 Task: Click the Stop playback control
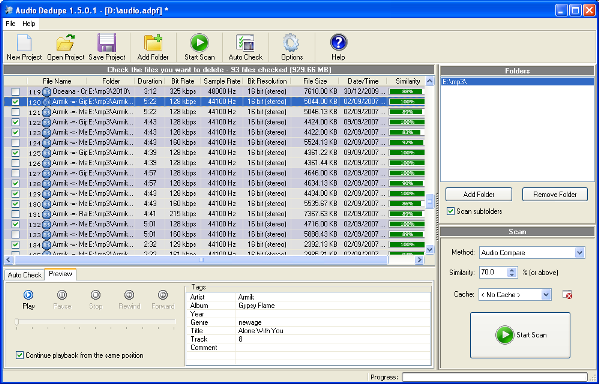point(96,295)
